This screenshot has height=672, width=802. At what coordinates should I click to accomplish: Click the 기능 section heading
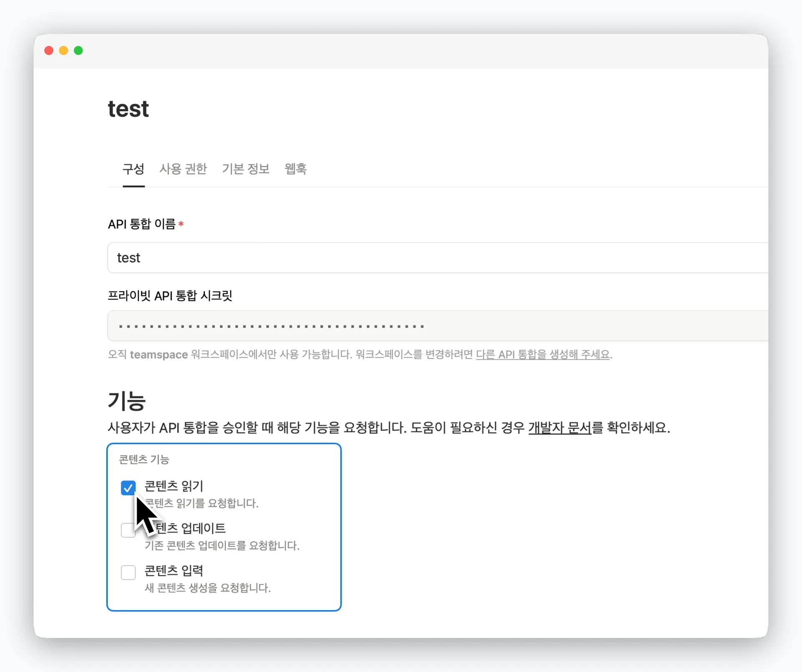click(127, 401)
